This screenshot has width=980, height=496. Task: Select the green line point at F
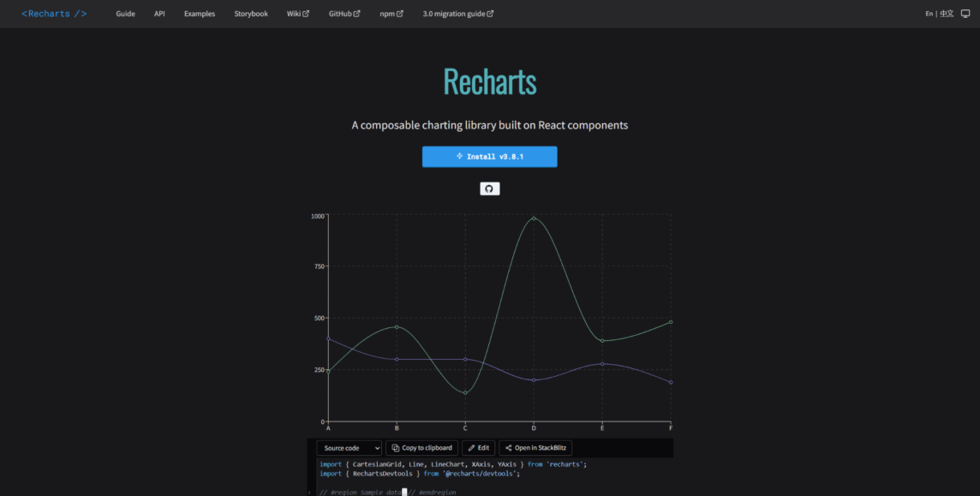point(671,322)
